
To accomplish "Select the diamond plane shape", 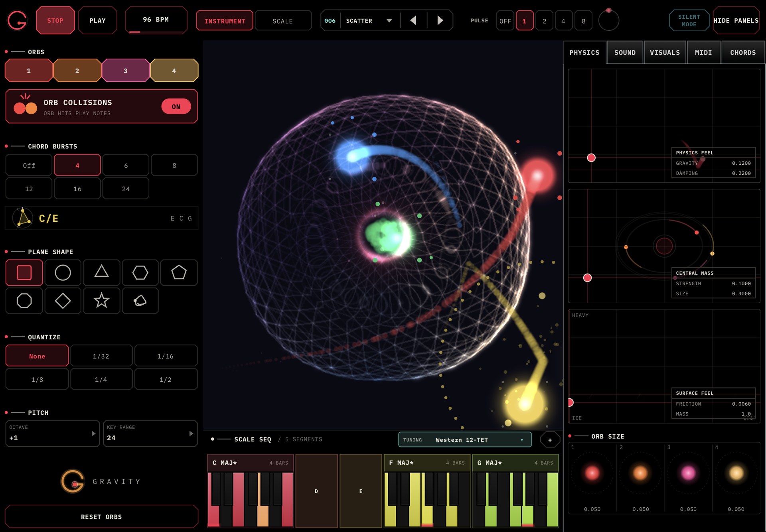I will click(x=63, y=300).
